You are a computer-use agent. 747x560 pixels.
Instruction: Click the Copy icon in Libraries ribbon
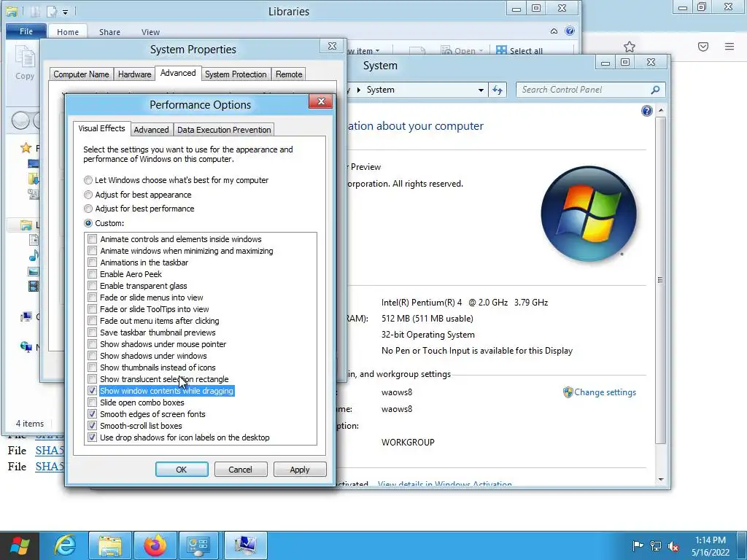pyautogui.click(x=25, y=58)
